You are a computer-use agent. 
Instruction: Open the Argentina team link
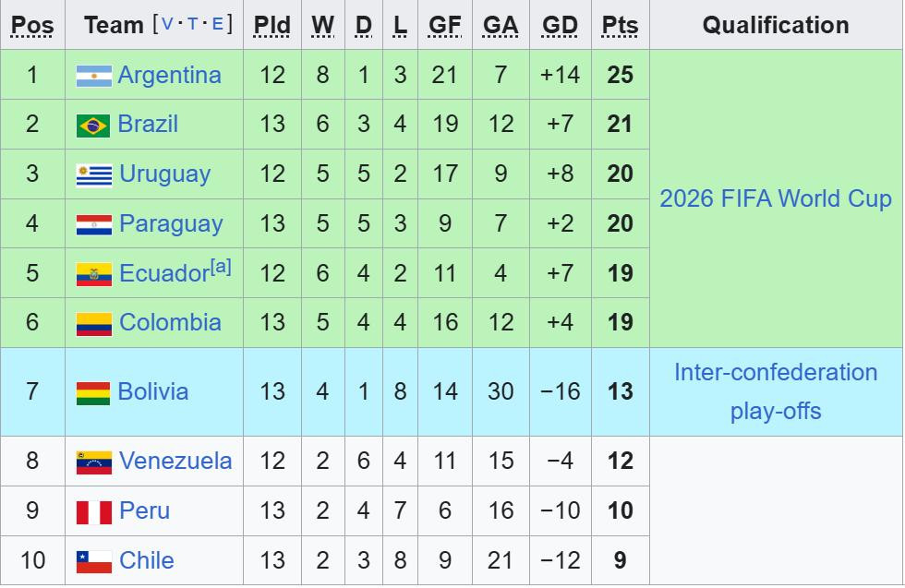coord(169,75)
